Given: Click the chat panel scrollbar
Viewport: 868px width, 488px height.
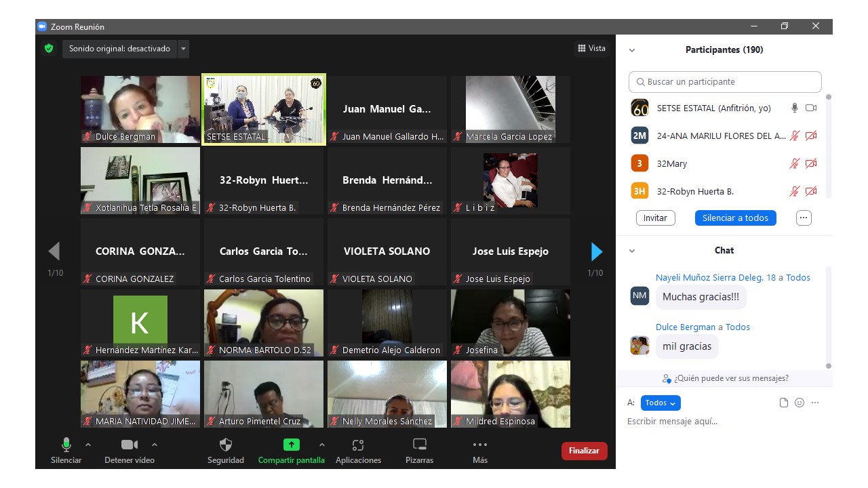Looking at the screenshot, I should pyautogui.click(x=828, y=319).
